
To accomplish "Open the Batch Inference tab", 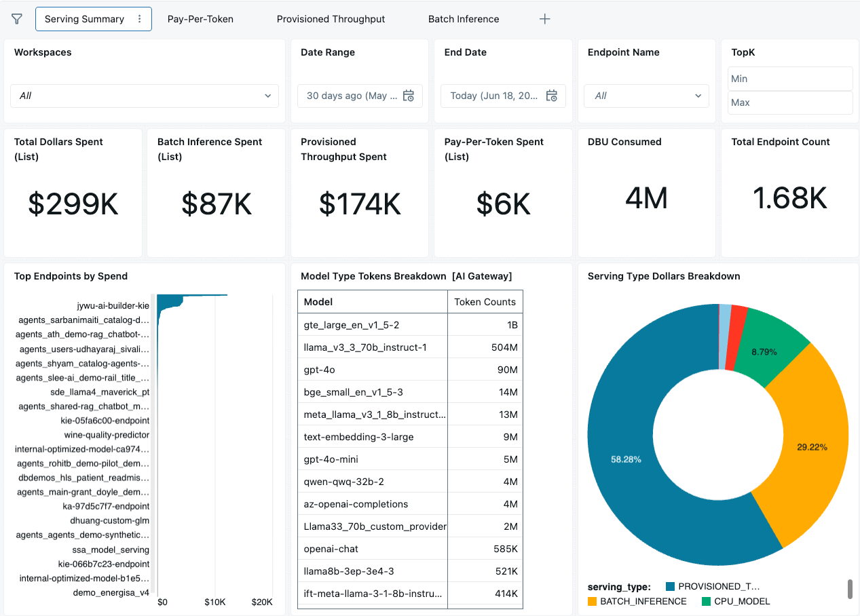I will click(x=464, y=19).
